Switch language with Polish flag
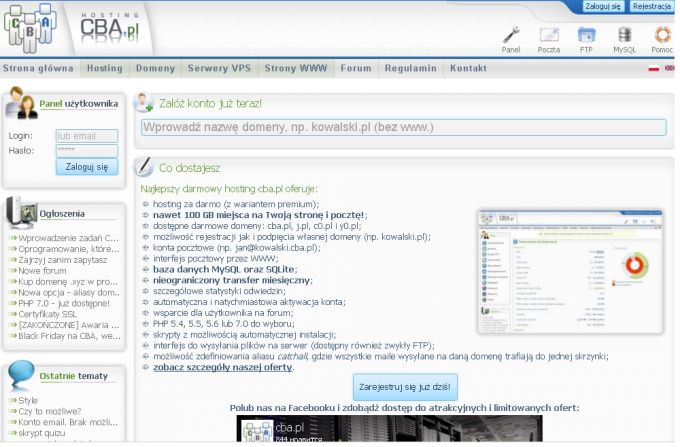This screenshot has height=447, width=680. [654, 68]
